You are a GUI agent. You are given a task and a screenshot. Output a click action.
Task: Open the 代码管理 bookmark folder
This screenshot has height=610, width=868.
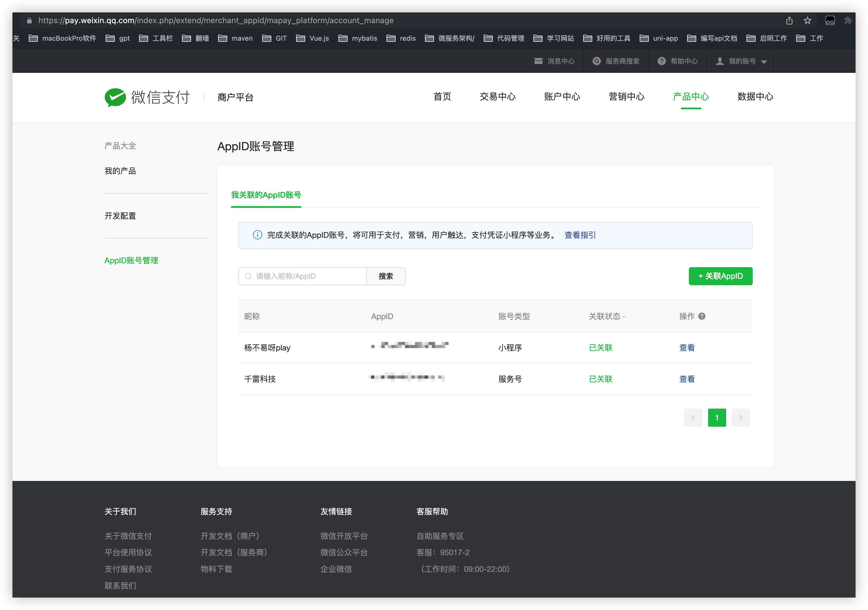(x=504, y=38)
